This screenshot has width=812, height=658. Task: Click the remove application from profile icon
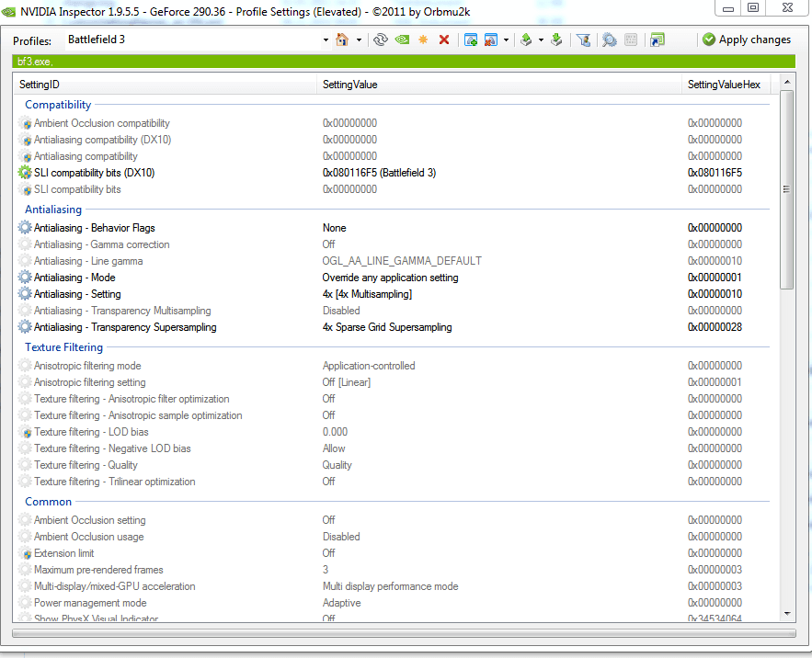coord(491,40)
